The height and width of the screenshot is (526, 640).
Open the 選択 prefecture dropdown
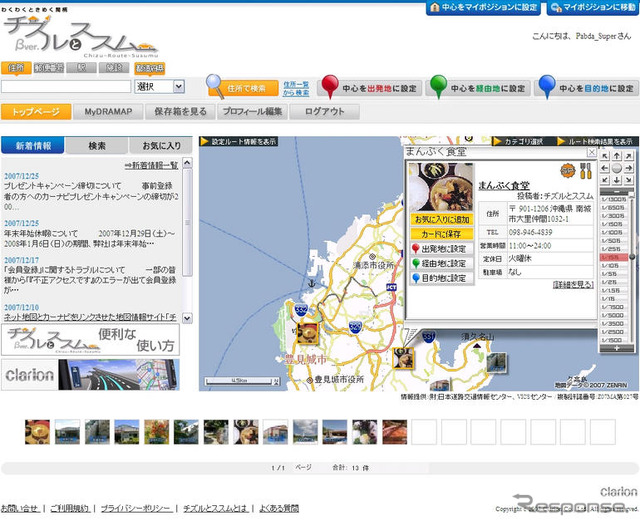160,87
